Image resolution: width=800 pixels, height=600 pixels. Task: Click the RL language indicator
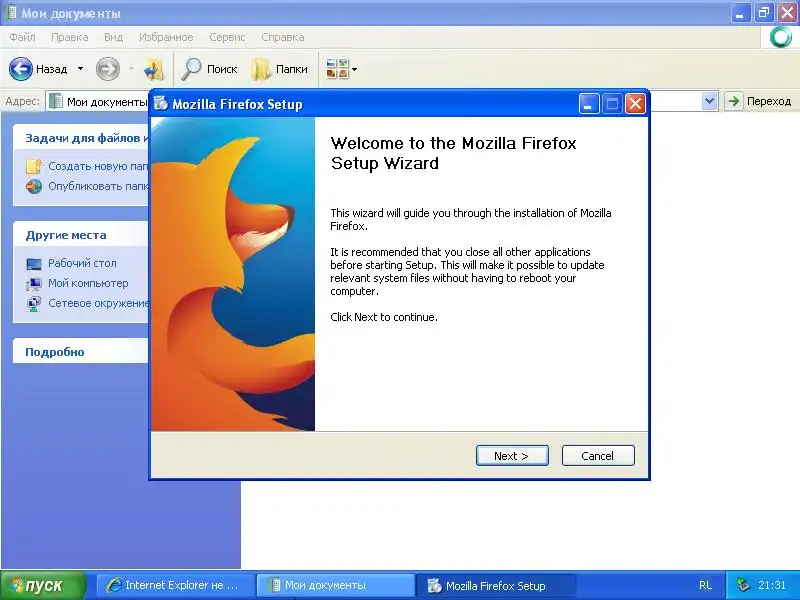(705, 585)
